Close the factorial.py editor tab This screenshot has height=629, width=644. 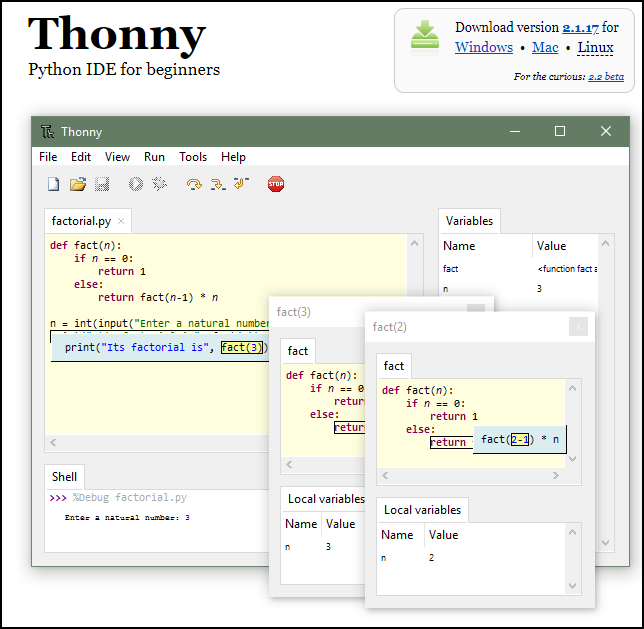click(x=121, y=221)
